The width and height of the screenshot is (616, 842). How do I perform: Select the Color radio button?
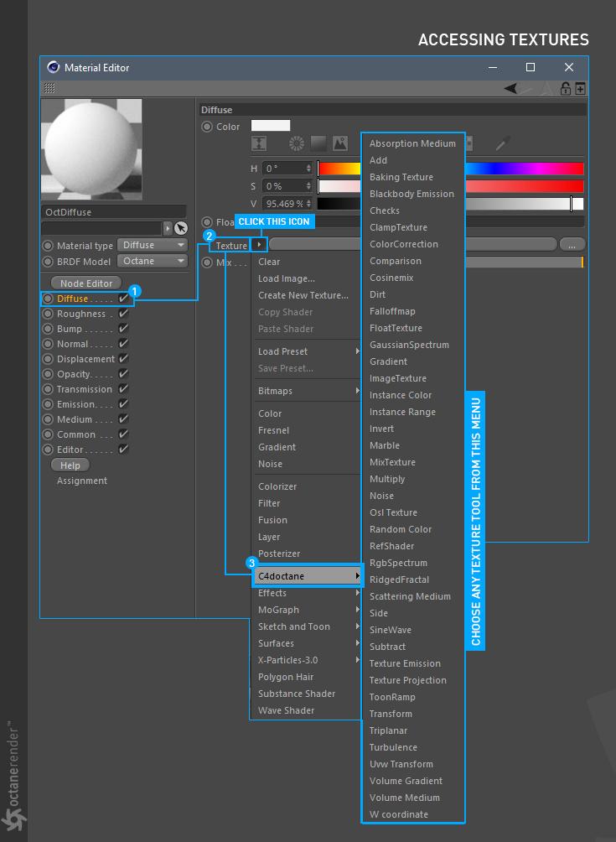pyautogui.click(x=207, y=127)
